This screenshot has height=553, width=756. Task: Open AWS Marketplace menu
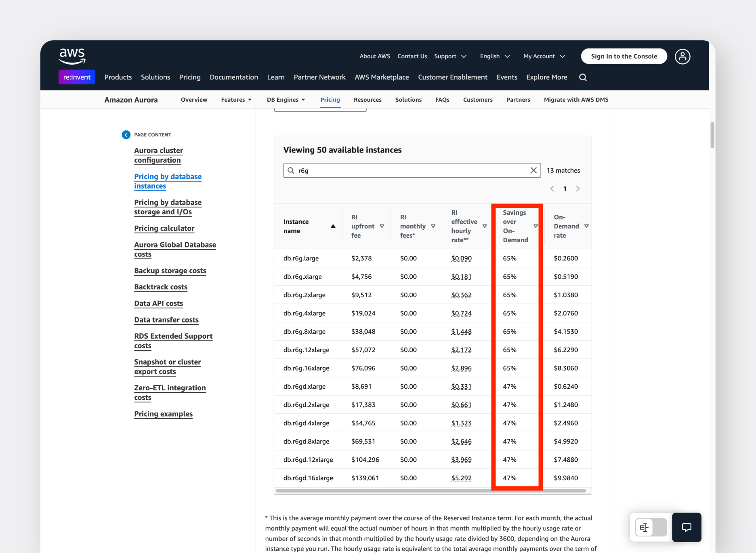pos(382,77)
